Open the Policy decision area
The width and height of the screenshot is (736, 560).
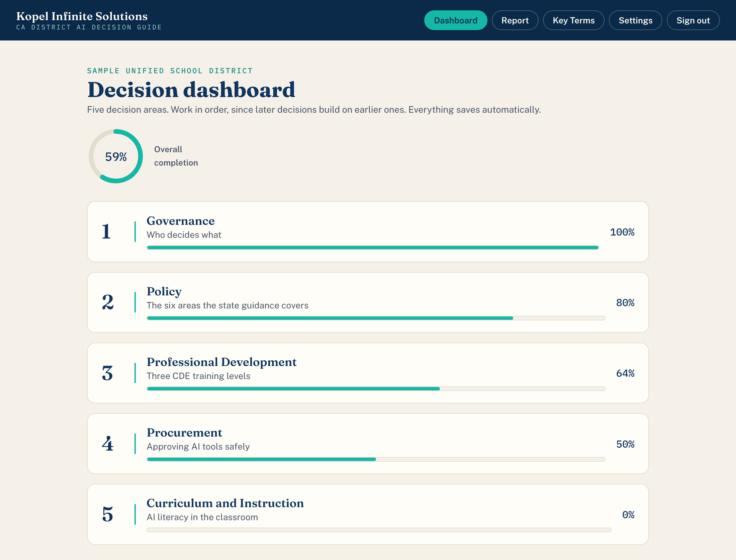pyautogui.click(x=368, y=302)
